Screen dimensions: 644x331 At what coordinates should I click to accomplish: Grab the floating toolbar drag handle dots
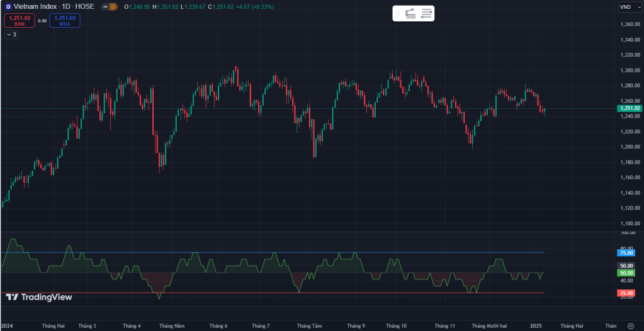pyautogui.click(x=397, y=13)
